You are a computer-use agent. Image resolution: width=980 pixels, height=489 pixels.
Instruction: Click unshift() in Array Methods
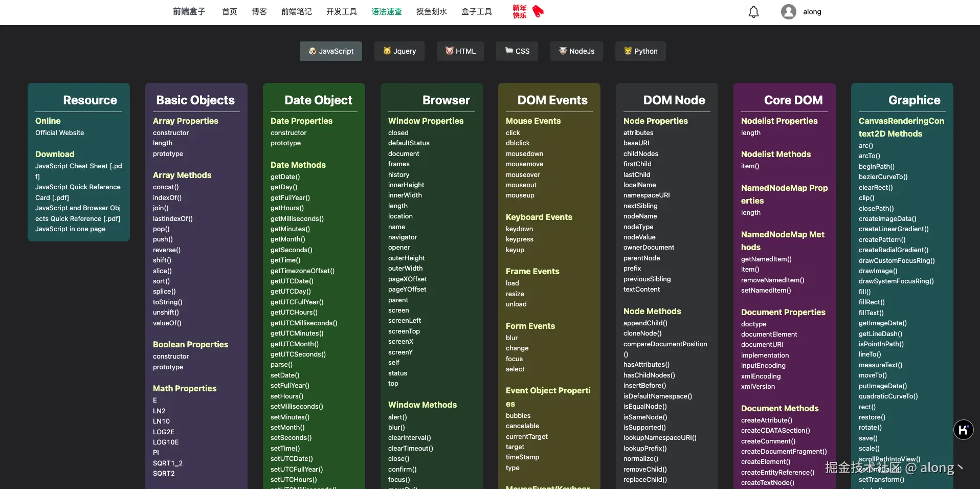(x=166, y=313)
